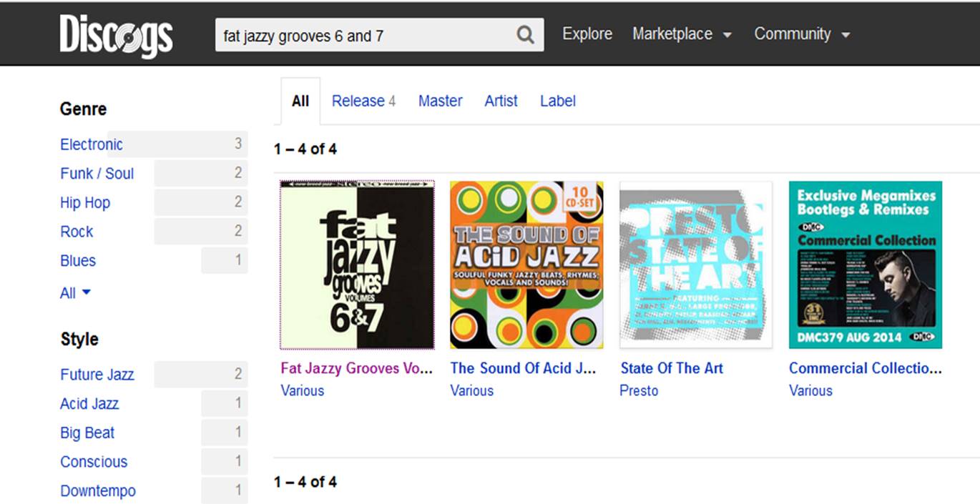Filter results by Electronic genre
980x504 pixels.
tap(92, 144)
